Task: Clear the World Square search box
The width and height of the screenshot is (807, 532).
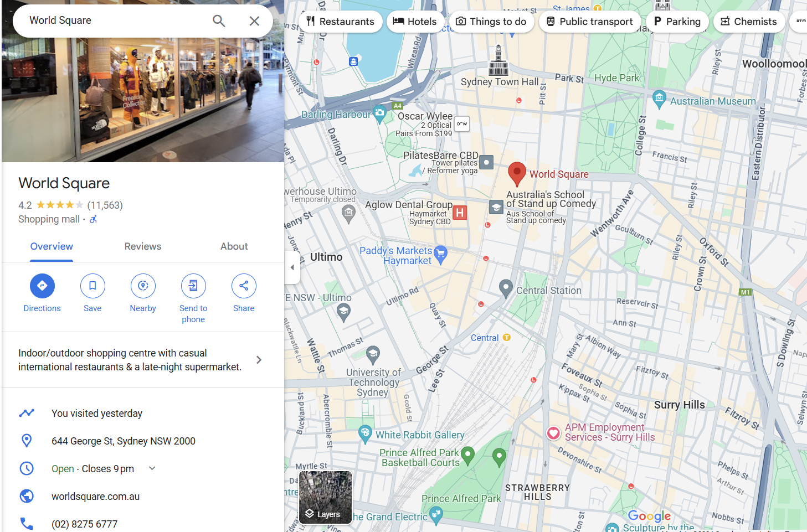Action: point(254,21)
